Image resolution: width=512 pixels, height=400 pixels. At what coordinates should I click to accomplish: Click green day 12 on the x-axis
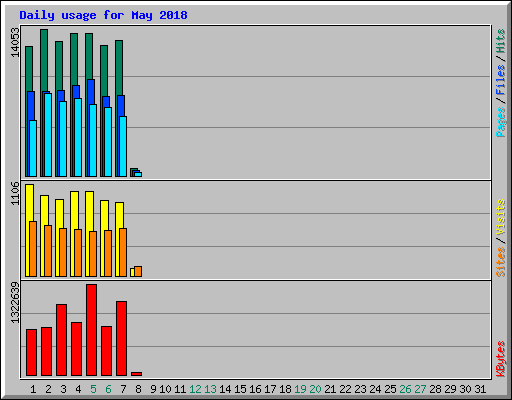195,389
